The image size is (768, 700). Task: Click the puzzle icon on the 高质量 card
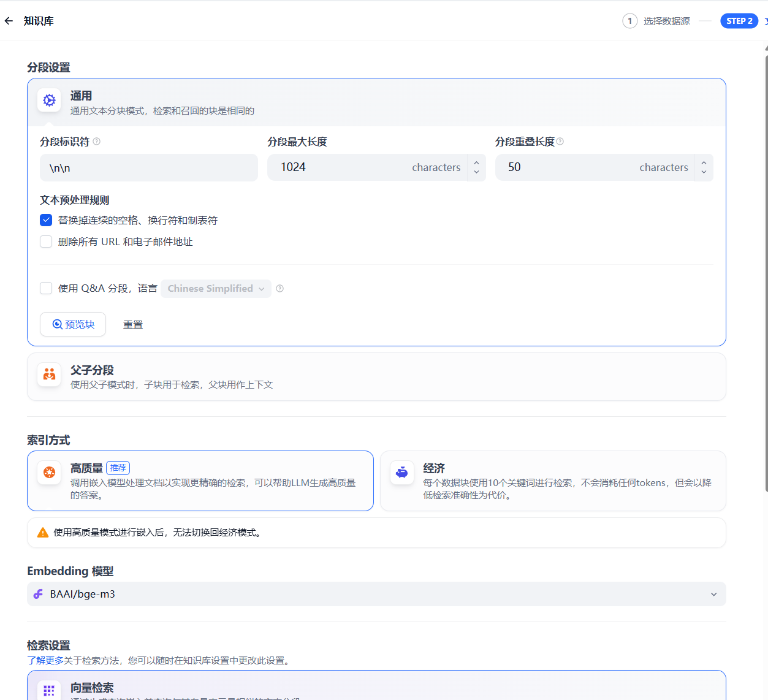[x=49, y=473]
